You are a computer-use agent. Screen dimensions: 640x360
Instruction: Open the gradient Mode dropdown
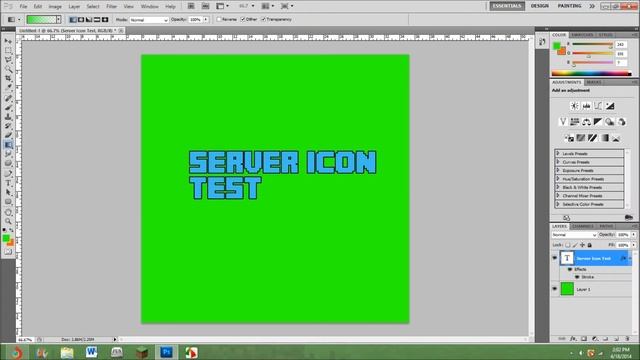point(149,20)
